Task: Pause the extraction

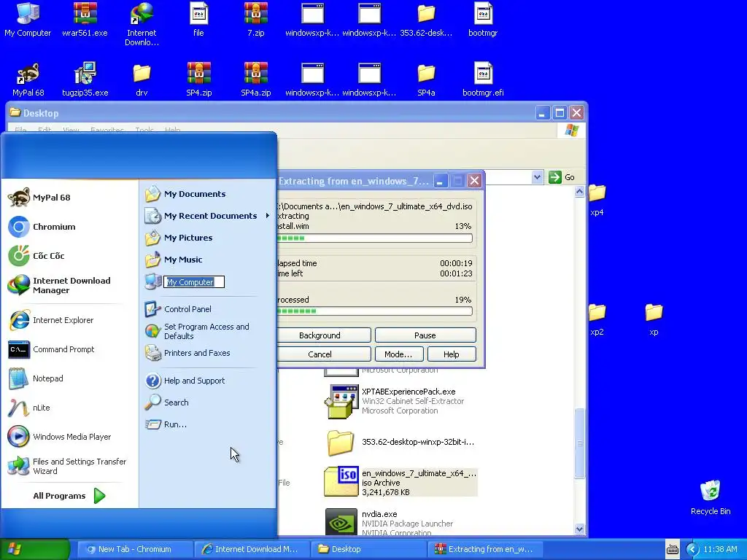Action: click(425, 335)
